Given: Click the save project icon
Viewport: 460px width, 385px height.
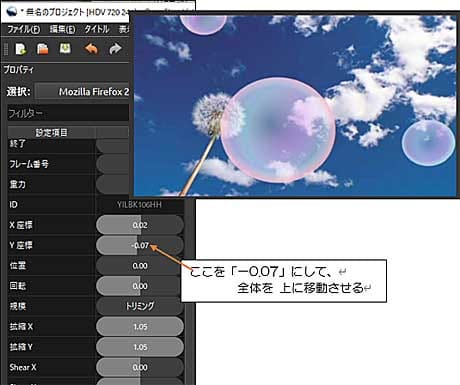Looking at the screenshot, I should pyautogui.click(x=65, y=49).
